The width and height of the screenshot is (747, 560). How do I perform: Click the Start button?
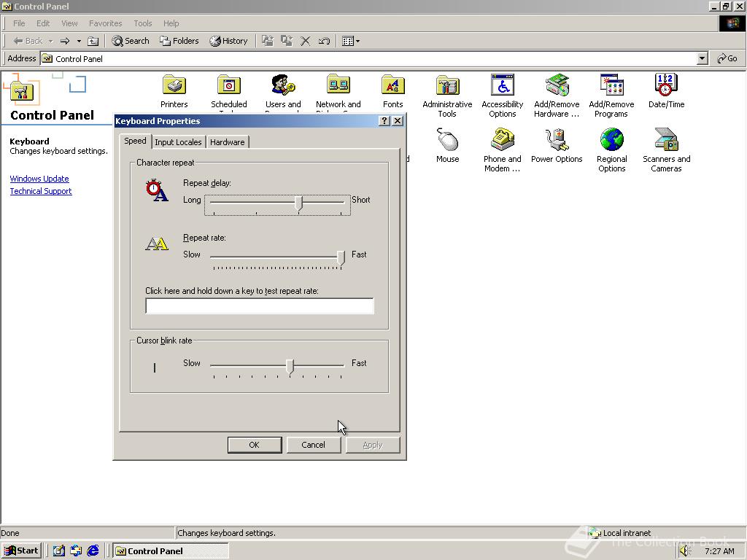(21, 551)
